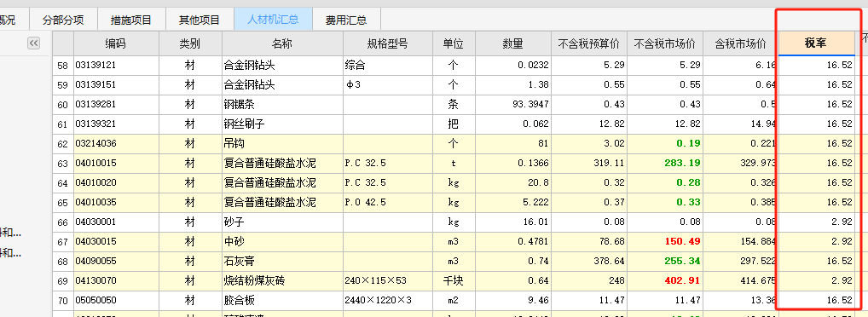Select code cell 05050050
868x317 pixels.
tap(116, 301)
